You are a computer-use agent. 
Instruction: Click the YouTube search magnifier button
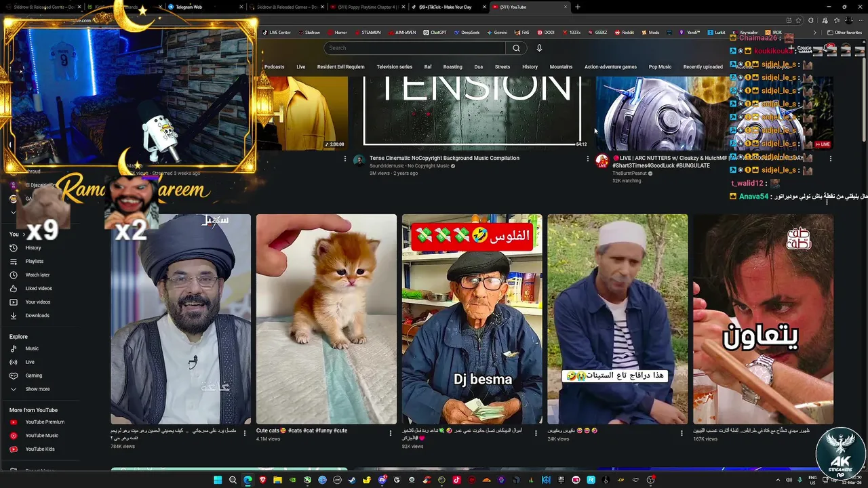[x=516, y=48]
